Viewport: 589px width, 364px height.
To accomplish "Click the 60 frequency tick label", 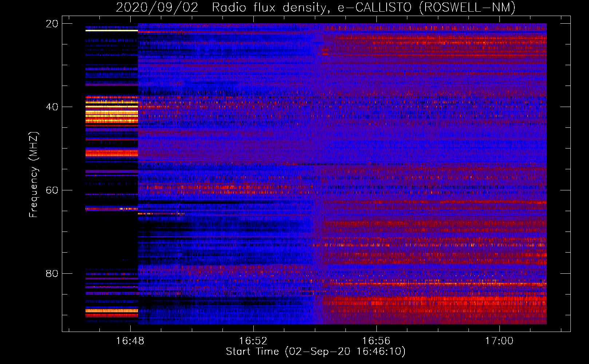I will pos(52,190).
